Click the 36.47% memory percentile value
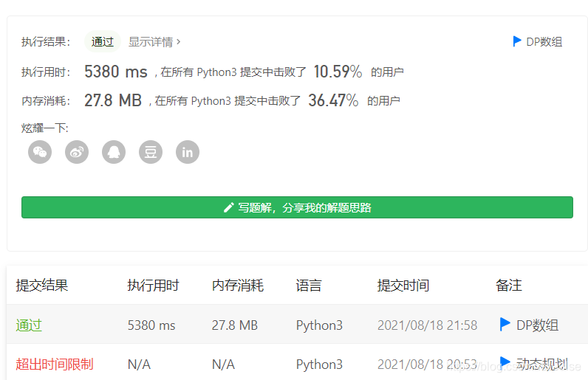 pos(333,100)
